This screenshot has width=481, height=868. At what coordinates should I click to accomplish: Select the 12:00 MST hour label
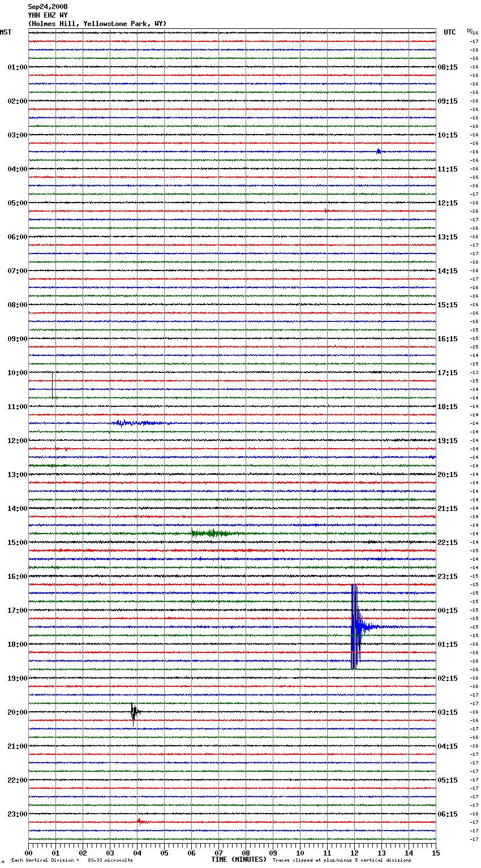pos(18,441)
